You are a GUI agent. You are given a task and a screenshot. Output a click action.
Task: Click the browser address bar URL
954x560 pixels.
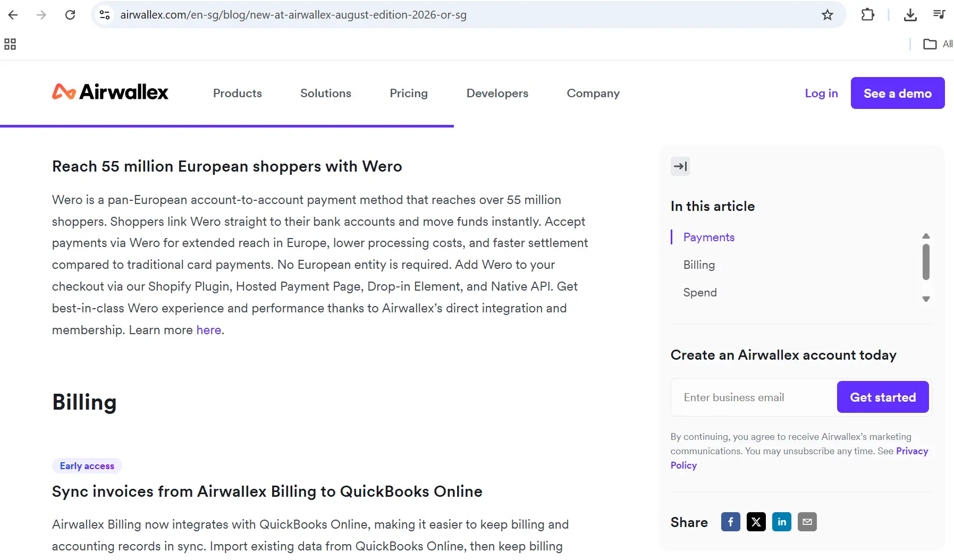click(x=293, y=15)
